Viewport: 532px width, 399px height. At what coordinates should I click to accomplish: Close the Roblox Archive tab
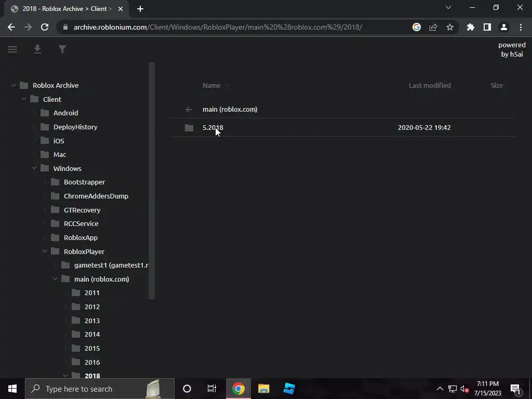click(x=121, y=9)
